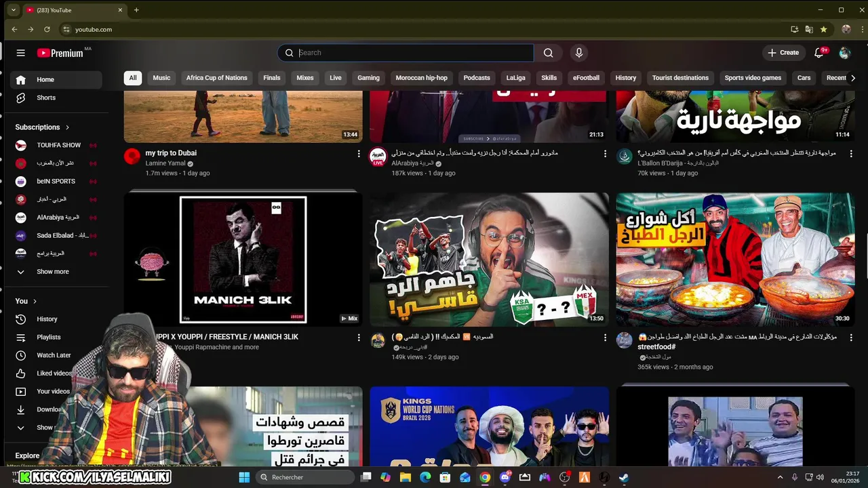
Task: Go back in the browser
Action: (14, 29)
